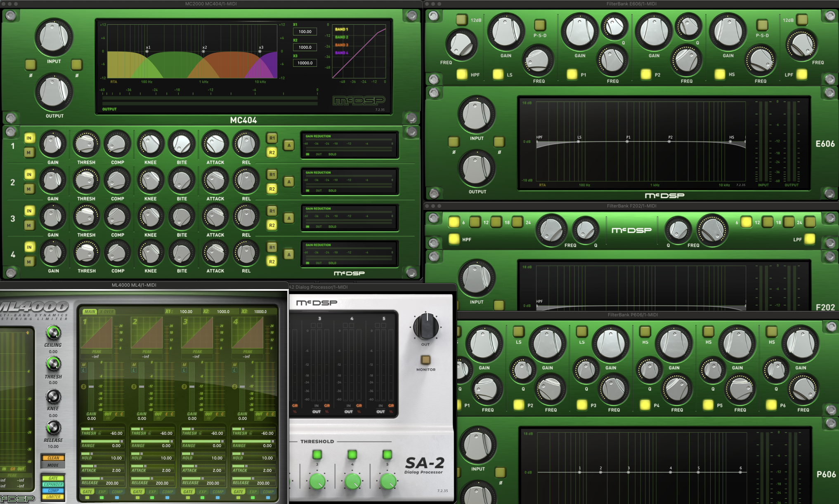Click MC404 band 2 KNEE knob
The height and width of the screenshot is (504, 839).
[151, 181]
